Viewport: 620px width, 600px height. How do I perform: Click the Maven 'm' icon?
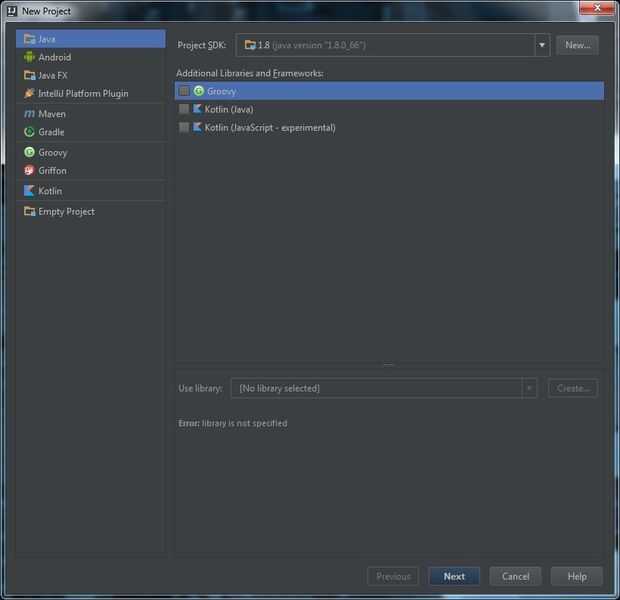point(29,114)
